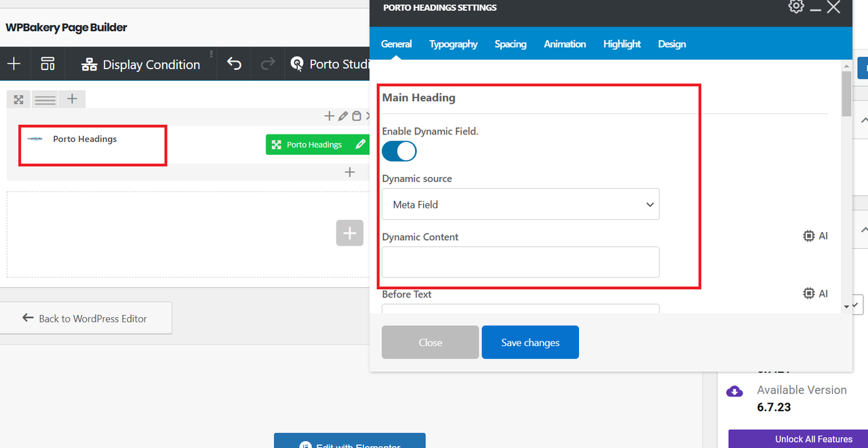Toggle the Enable Dynamic Field switch
The height and width of the screenshot is (448, 868).
click(399, 151)
